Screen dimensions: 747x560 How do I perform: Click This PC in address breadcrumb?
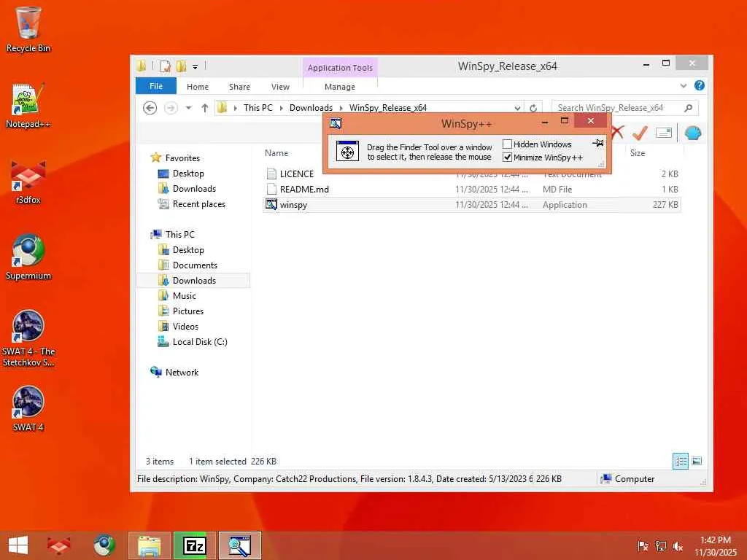pos(258,108)
